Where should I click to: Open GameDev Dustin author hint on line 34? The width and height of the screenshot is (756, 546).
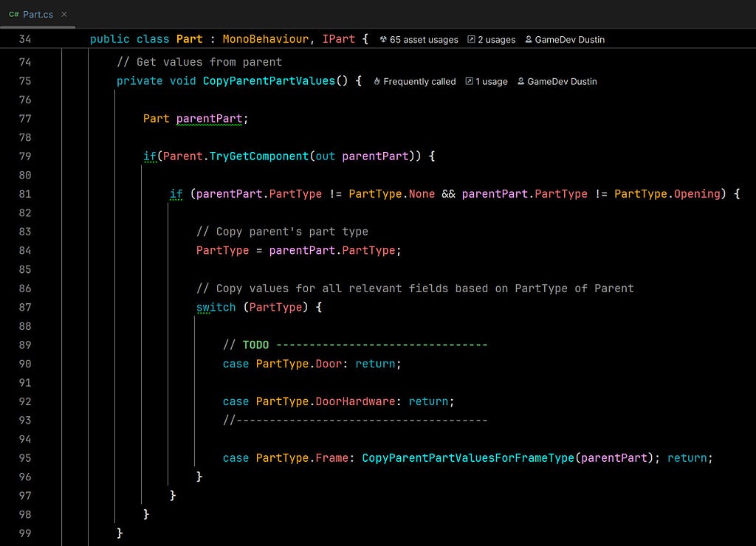565,40
